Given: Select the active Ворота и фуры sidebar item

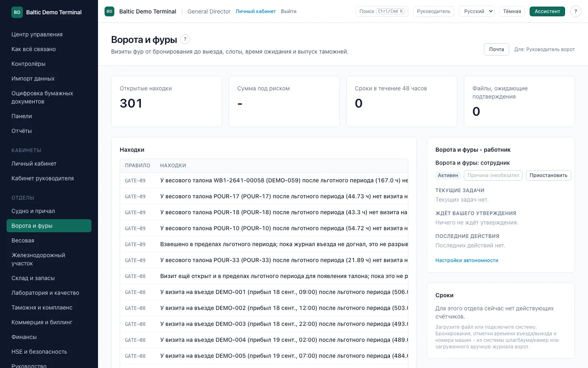Looking at the screenshot, I should point(49,226).
